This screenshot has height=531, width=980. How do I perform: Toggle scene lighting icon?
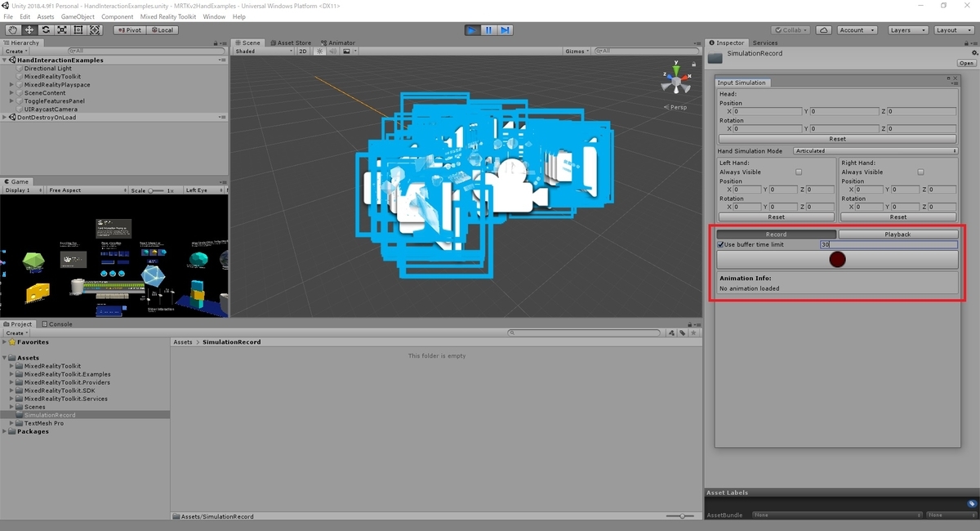point(319,51)
